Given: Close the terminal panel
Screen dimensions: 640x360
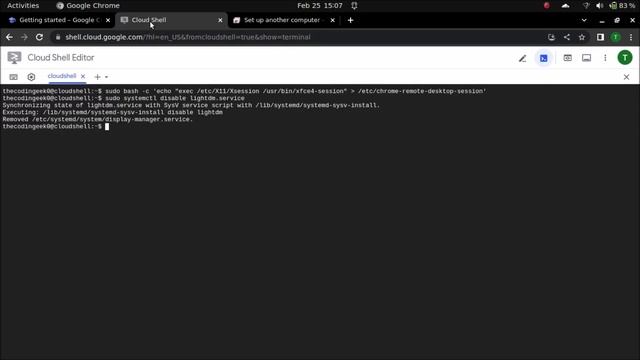Looking at the screenshot, I should (x=627, y=77).
